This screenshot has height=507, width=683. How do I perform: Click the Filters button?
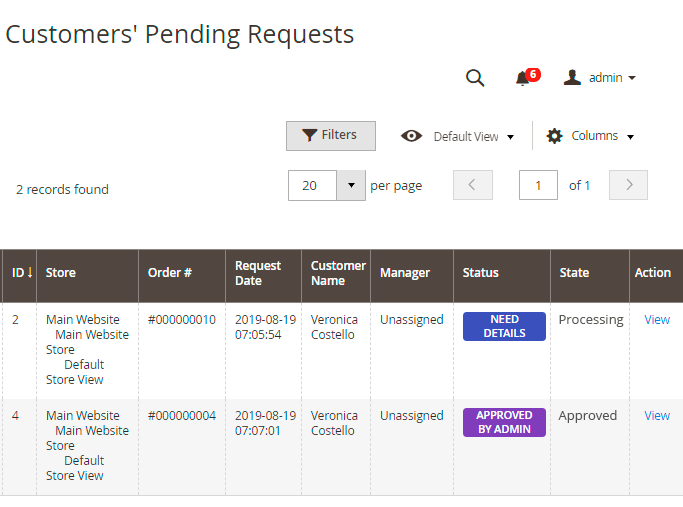tap(330, 136)
